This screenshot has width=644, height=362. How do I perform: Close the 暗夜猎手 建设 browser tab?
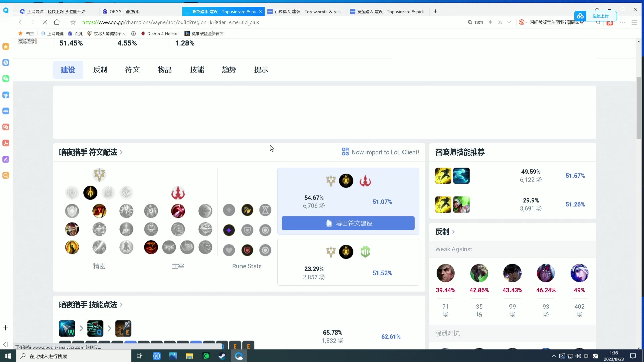click(x=260, y=11)
